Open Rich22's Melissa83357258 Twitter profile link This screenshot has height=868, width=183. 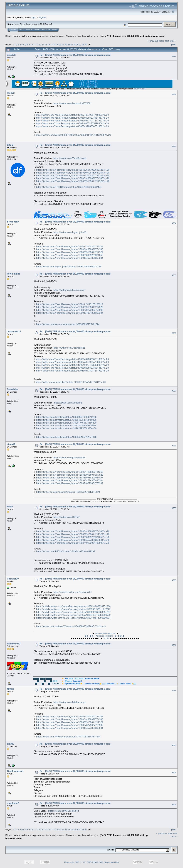pyautogui.click(x=72, y=103)
